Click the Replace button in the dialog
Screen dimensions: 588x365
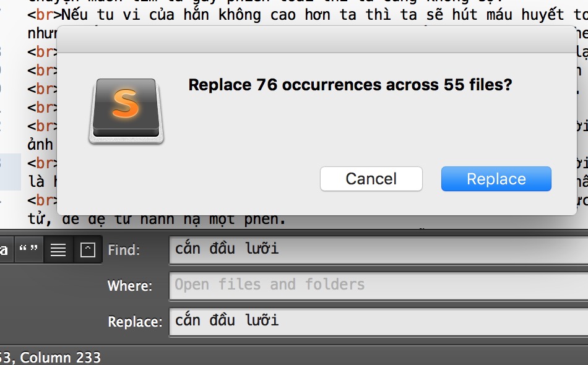click(x=496, y=179)
